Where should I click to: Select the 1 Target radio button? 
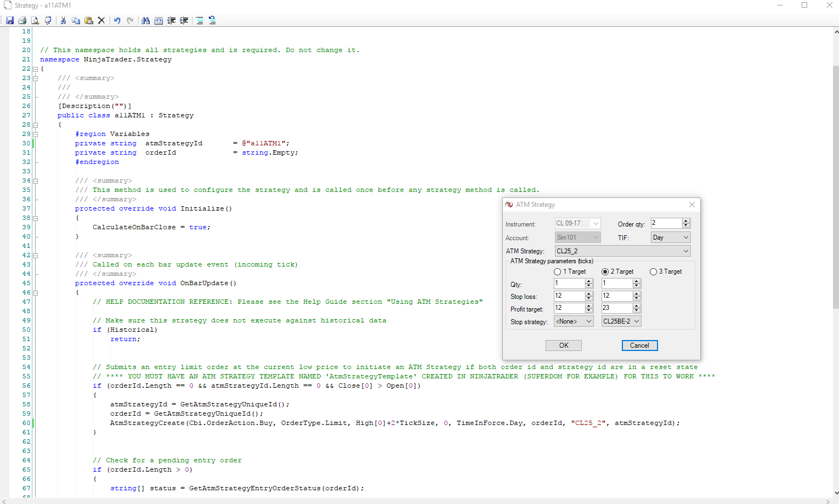tap(558, 271)
